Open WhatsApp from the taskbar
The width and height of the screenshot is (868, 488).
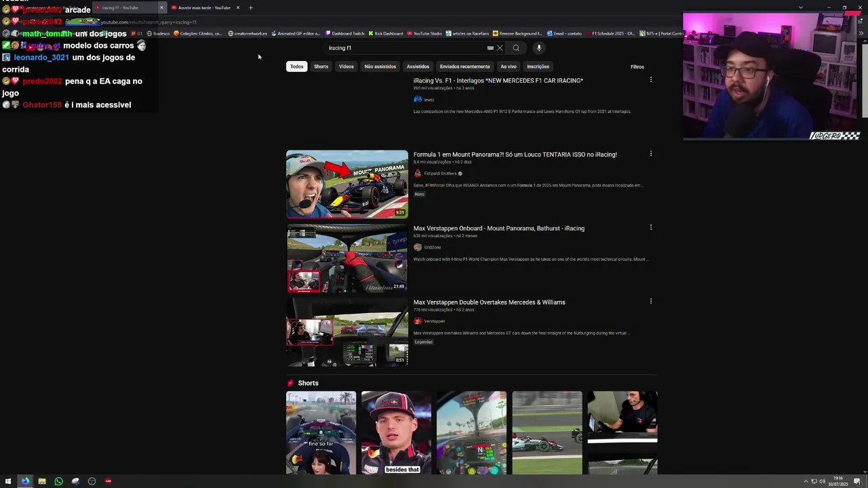coord(58,481)
